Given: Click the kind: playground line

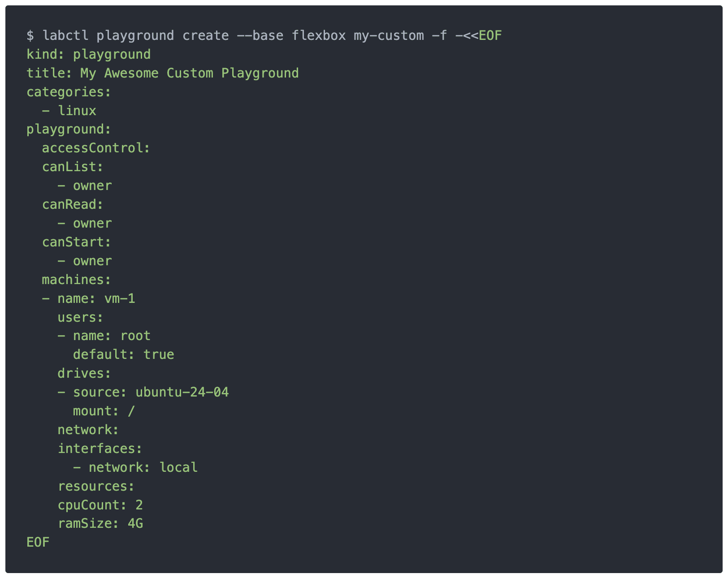Looking at the screenshot, I should [89, 54].
